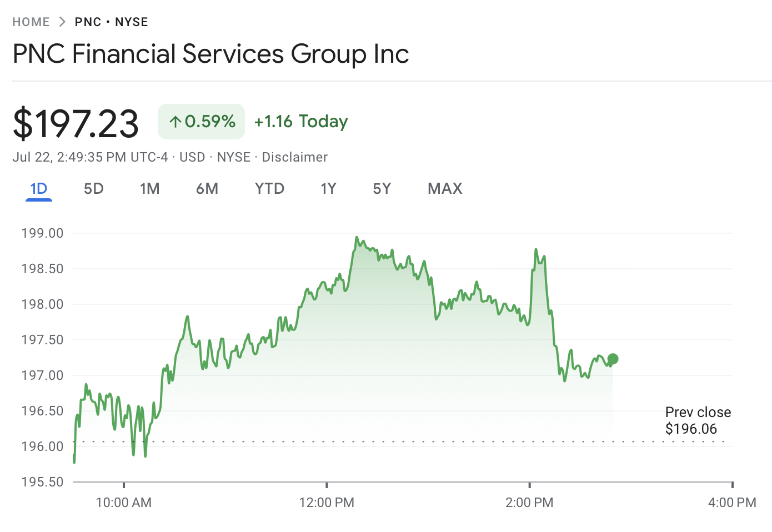772x532 pixels.
Task: Open the Disclaimer link
Action: pyautogui.click(x=294, y=157)
